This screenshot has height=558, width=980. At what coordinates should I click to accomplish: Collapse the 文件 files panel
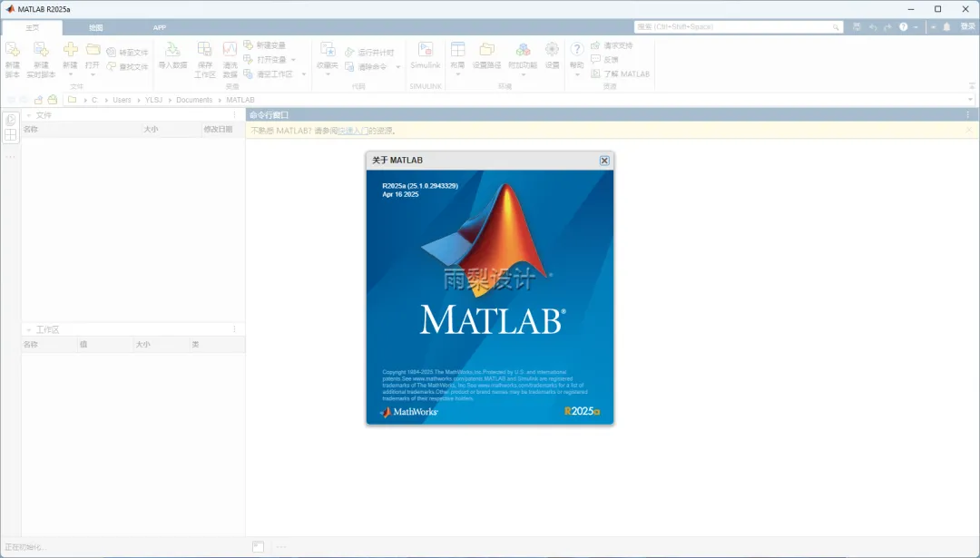coord(29,115)
